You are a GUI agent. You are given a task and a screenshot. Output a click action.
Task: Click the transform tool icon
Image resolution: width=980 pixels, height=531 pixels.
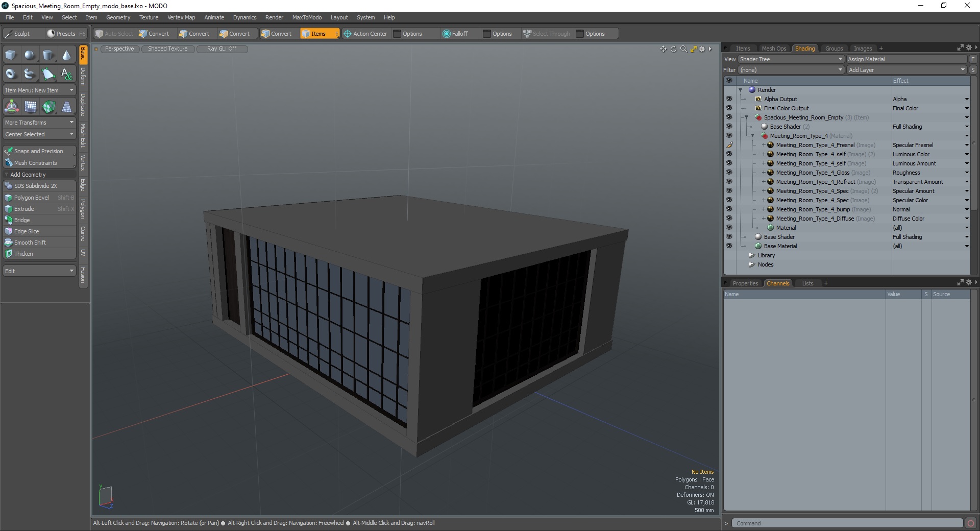point(11,107)
